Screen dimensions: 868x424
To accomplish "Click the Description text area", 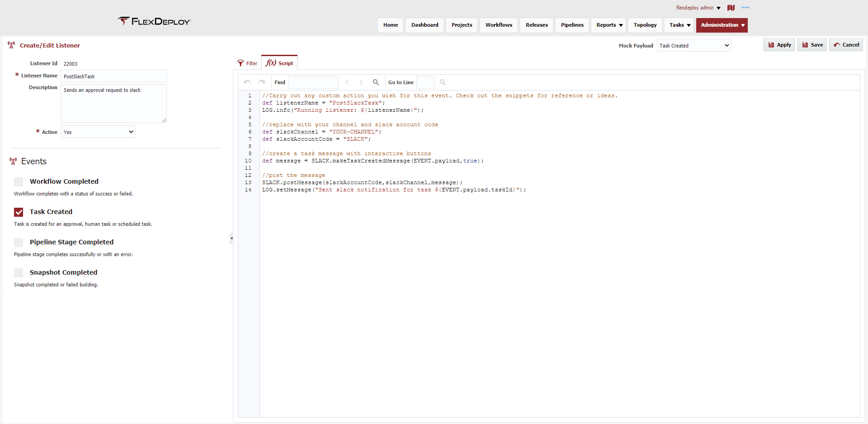I will [x=114, y=104].
